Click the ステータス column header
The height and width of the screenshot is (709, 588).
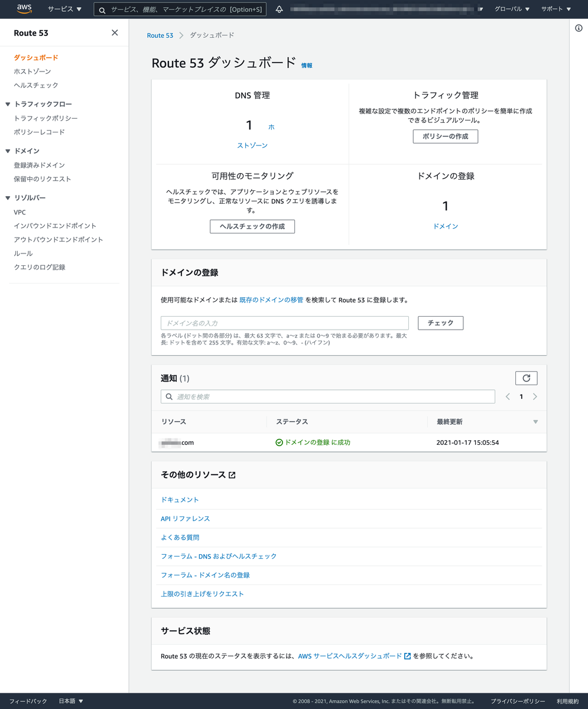(292, 422)
